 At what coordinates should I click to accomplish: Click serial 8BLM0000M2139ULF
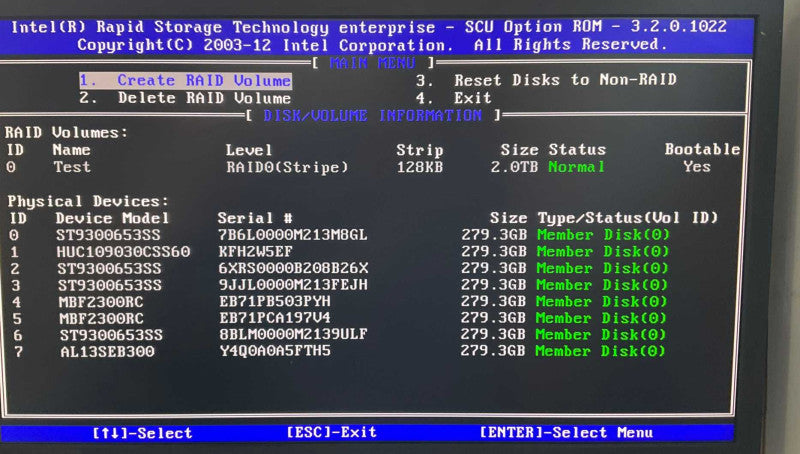click(293, 334)
